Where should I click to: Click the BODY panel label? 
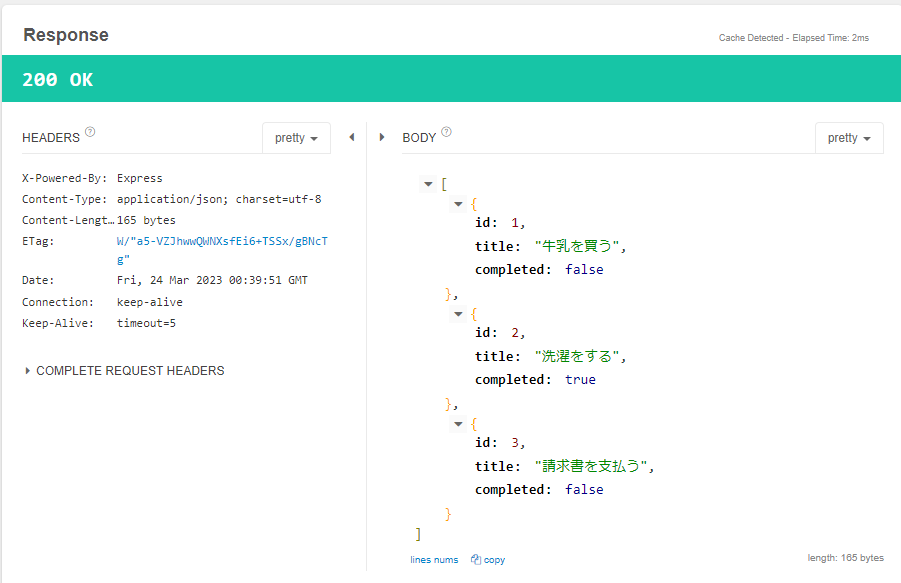[417, 137]
